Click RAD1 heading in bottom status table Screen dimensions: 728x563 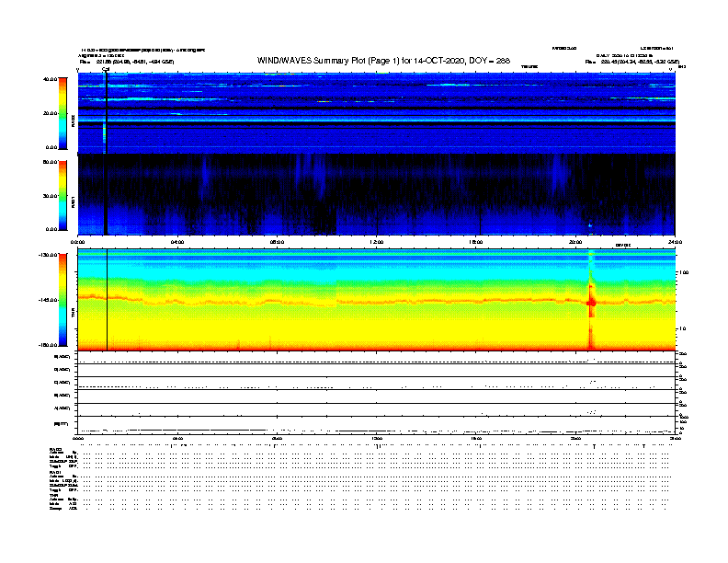click(x=56, y=473)
